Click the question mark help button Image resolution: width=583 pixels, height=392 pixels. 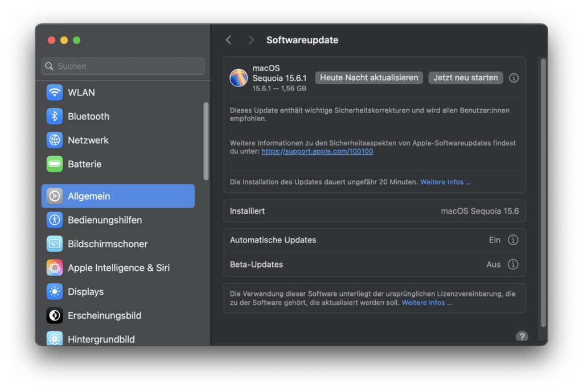522,336
